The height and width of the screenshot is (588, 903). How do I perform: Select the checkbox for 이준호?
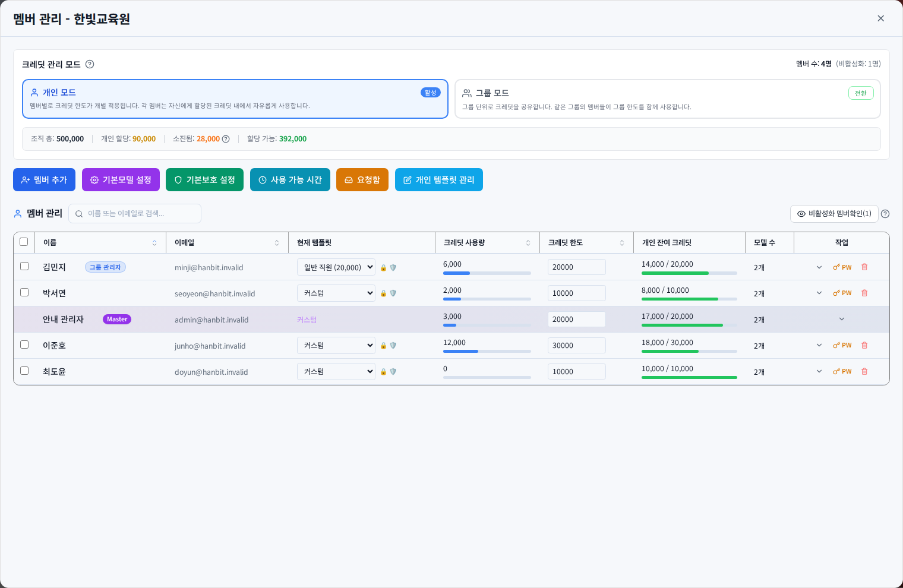(24, 344)
